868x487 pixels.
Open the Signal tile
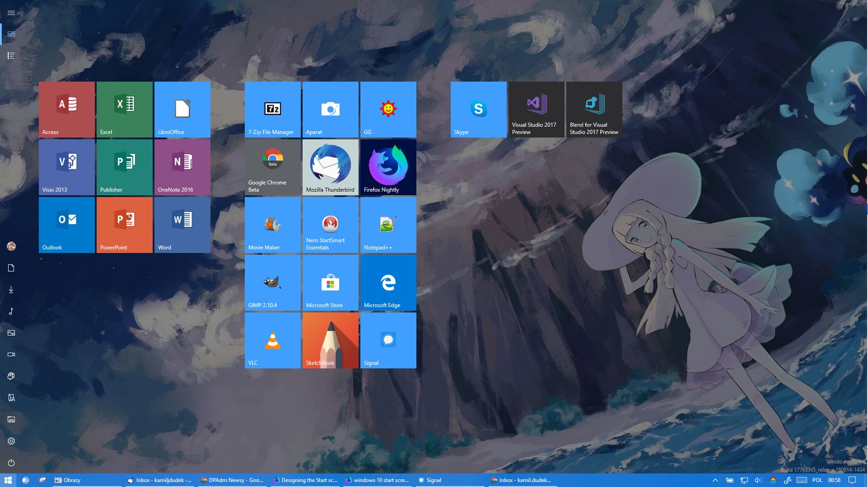click(x=388, y=340)
